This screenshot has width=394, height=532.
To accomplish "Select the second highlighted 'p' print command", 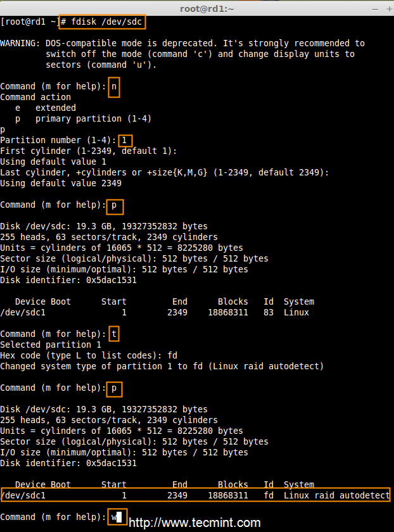I will (x=114, y=388).
